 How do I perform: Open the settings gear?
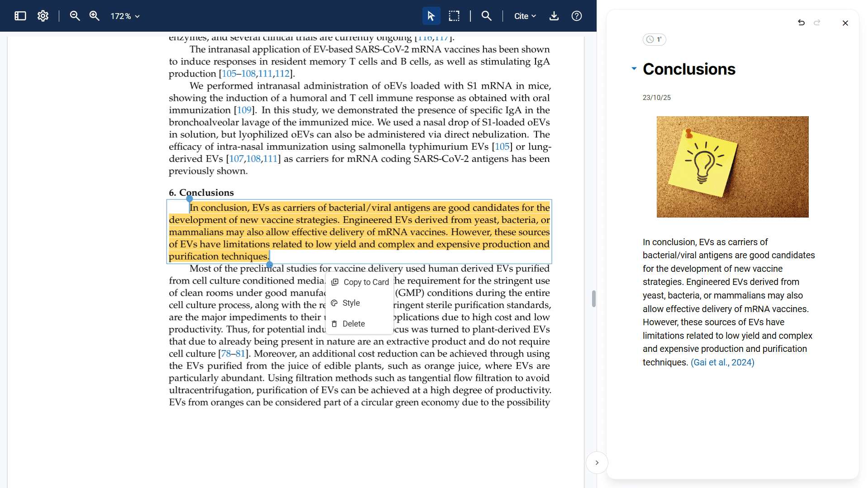tap(43, 16)
